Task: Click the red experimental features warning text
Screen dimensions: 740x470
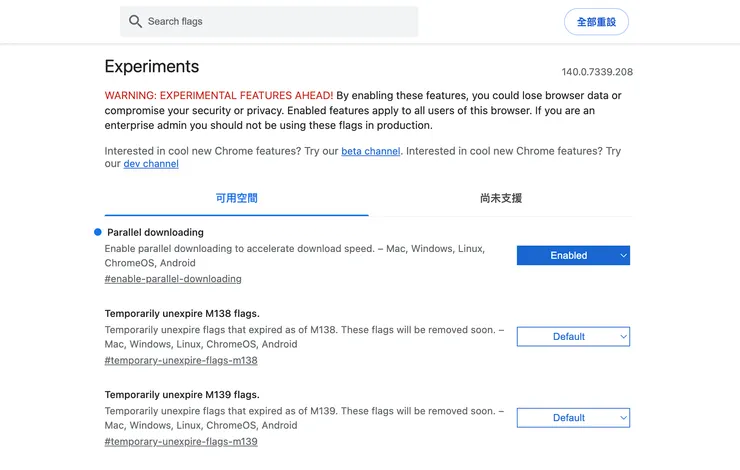Action: 219,96
